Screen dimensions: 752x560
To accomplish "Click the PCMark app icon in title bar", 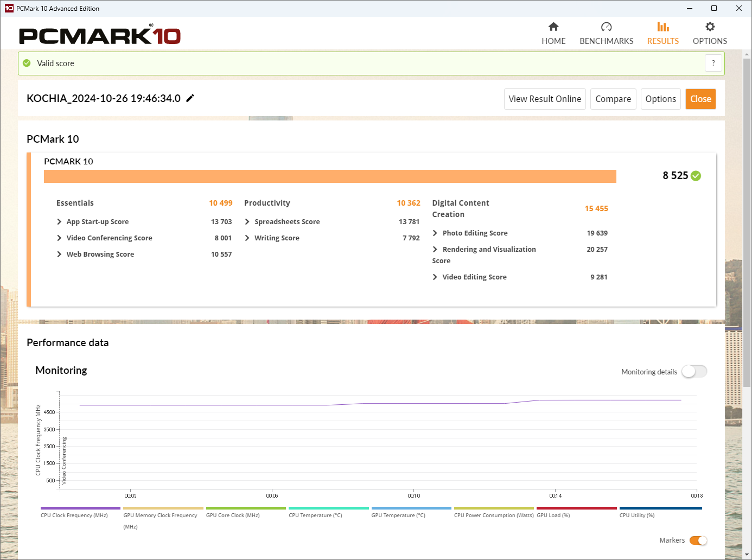I will pyautogui.click(x=9, y=8).
